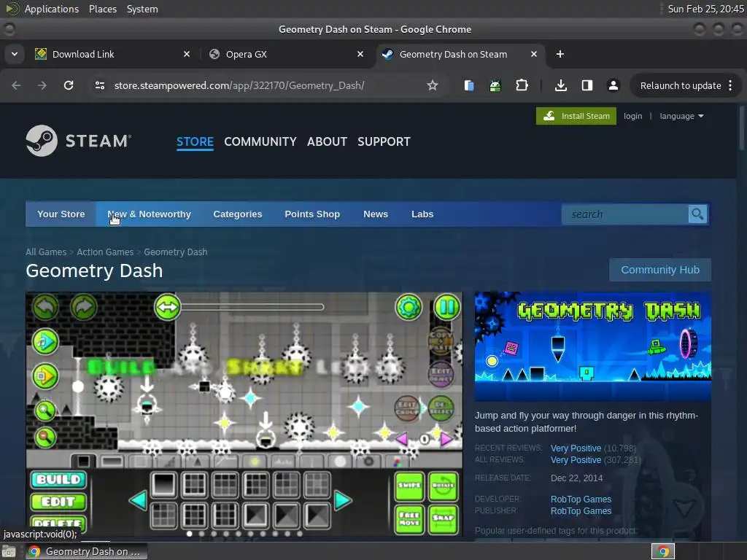Open the ABOUT page
Viewport: 747px width, 560px height.
pos(327,141)
